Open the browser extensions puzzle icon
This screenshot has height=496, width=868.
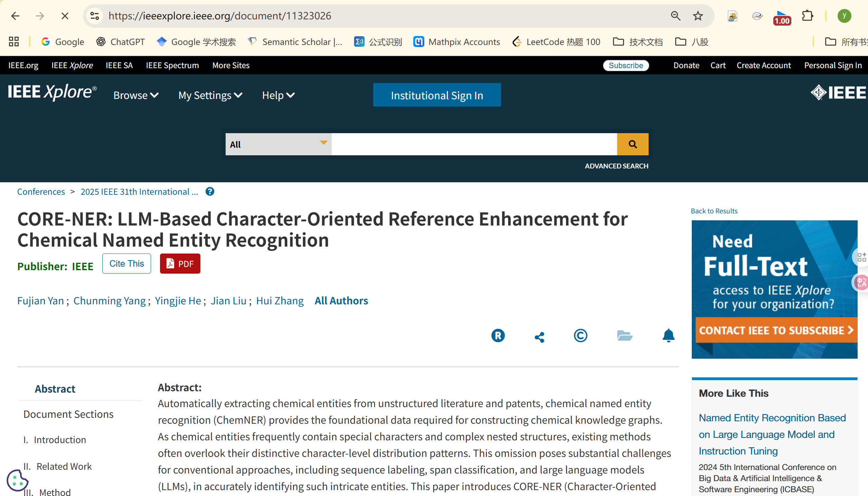pyautogui.click(x=808, y=16)
